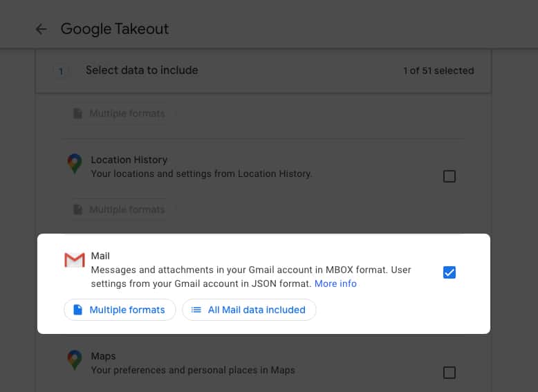Click the Location History heading

pos(129,160)
